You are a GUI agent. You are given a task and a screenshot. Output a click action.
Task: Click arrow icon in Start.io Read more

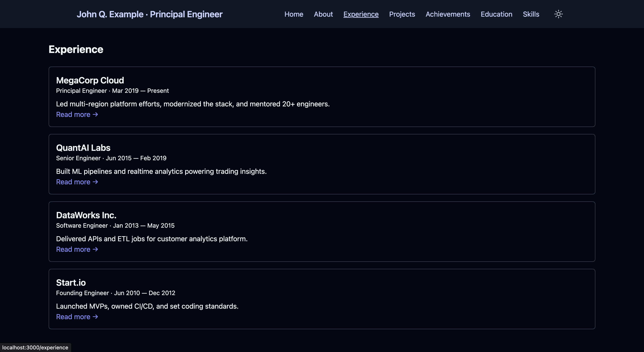[x=95, y=317]
